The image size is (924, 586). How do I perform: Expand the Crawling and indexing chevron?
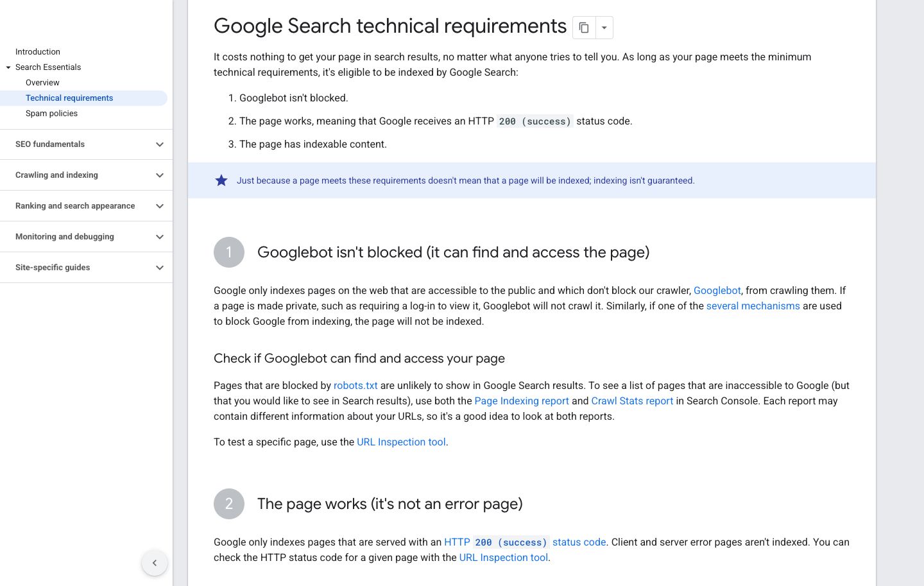[160, 175]
